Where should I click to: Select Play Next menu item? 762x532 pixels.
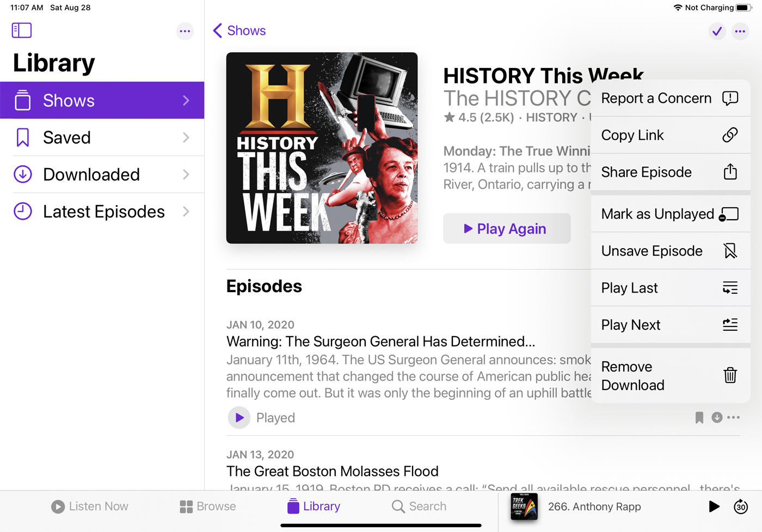coord(671,325)
